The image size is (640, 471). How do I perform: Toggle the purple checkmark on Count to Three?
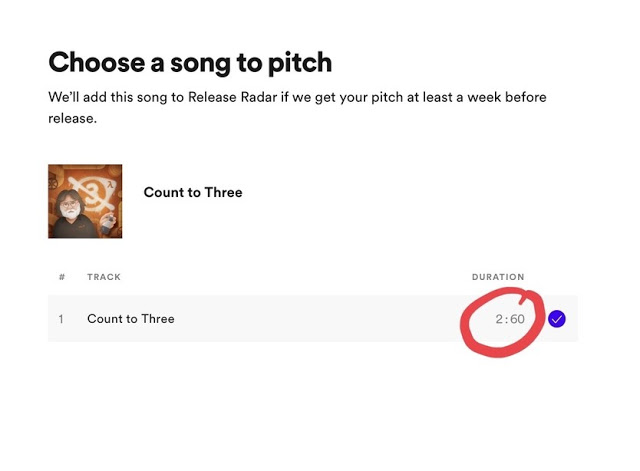(x=557, y=319)
